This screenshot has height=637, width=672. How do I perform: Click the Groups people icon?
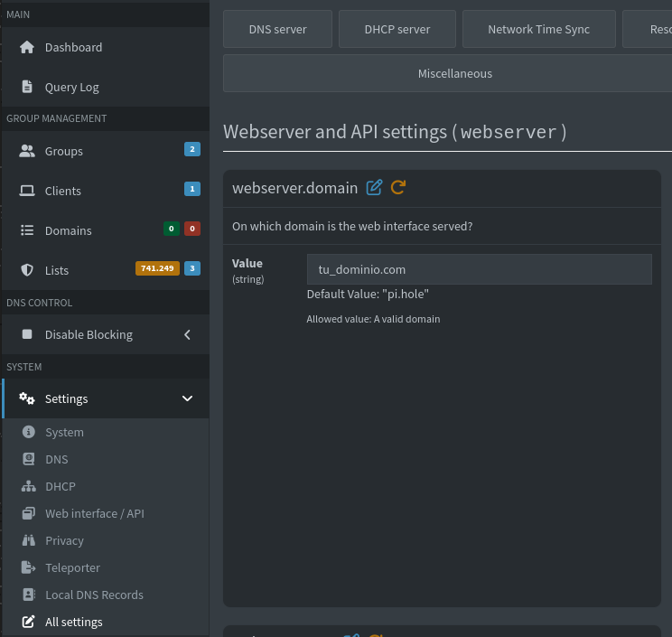[x=27, y=151]
